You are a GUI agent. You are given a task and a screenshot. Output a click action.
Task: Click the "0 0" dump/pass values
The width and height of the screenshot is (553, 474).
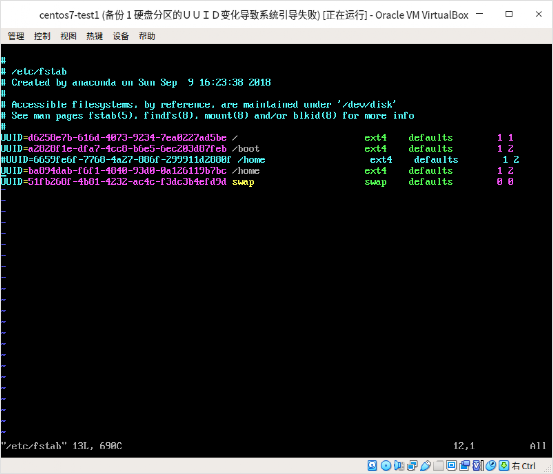click(505, 182)
